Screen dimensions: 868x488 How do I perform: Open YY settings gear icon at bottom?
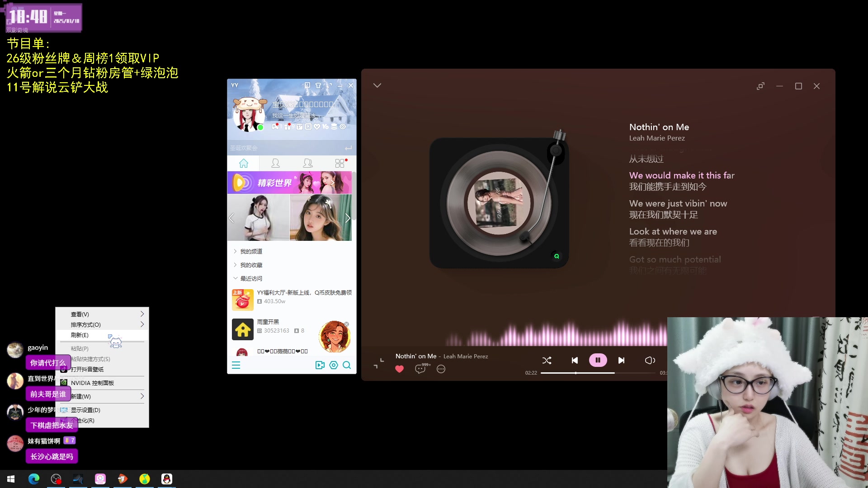pos(334,365)
